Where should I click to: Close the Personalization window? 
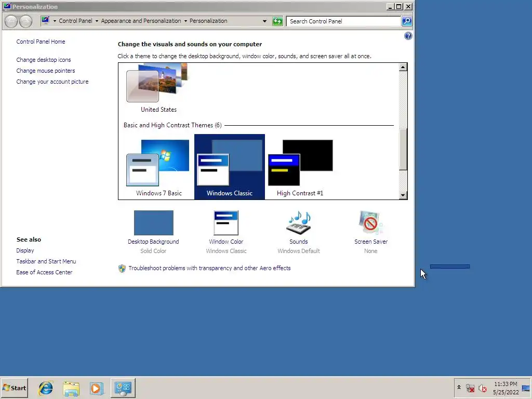click(x=408, y=6)
